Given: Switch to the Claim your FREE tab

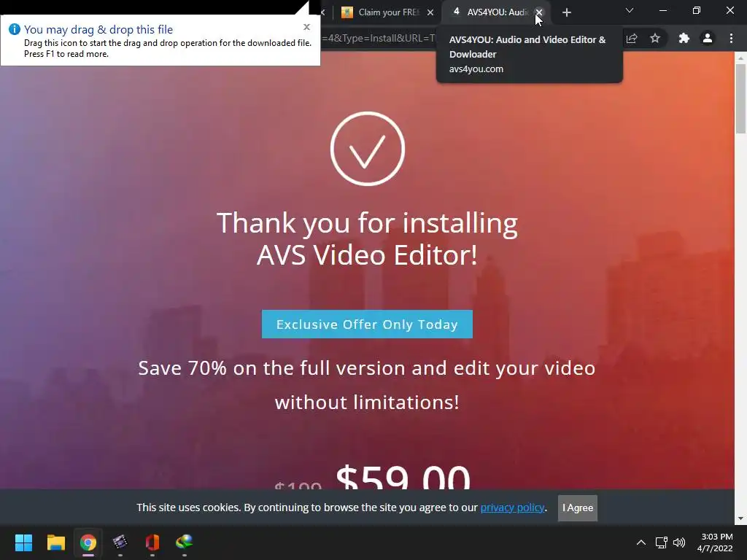Looking at the screenshot, I should click(x=387, y=12).
